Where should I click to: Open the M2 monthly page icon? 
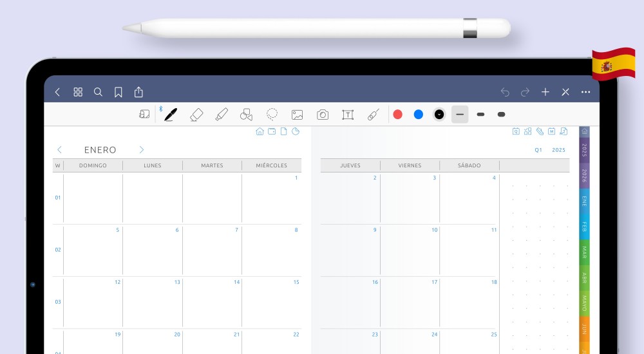(563, 131)
